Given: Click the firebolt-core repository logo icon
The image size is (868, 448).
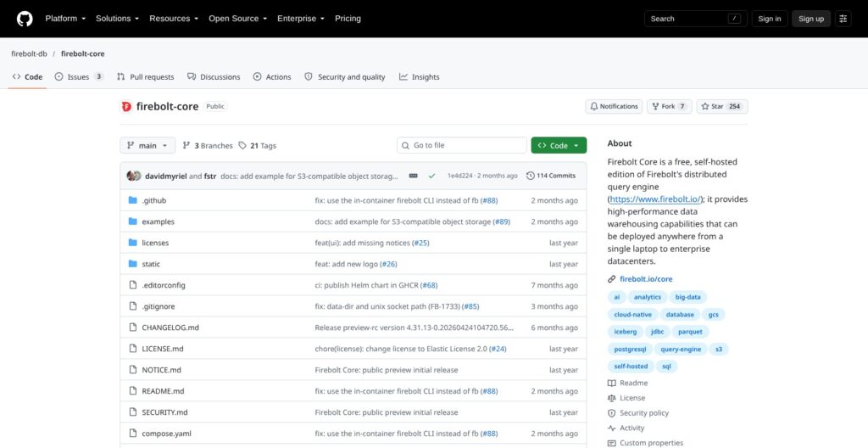Looking at the screenshot, I should pos(126,106).
